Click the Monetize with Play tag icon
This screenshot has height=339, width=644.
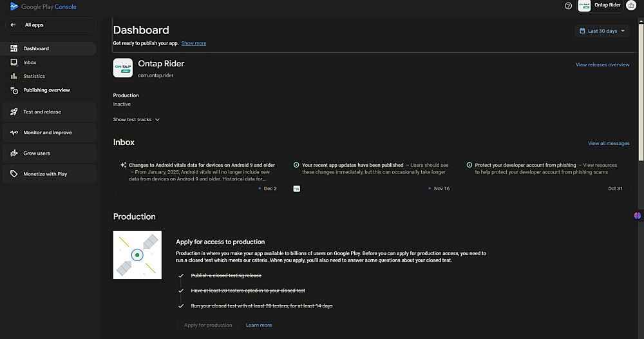[14, 174]
